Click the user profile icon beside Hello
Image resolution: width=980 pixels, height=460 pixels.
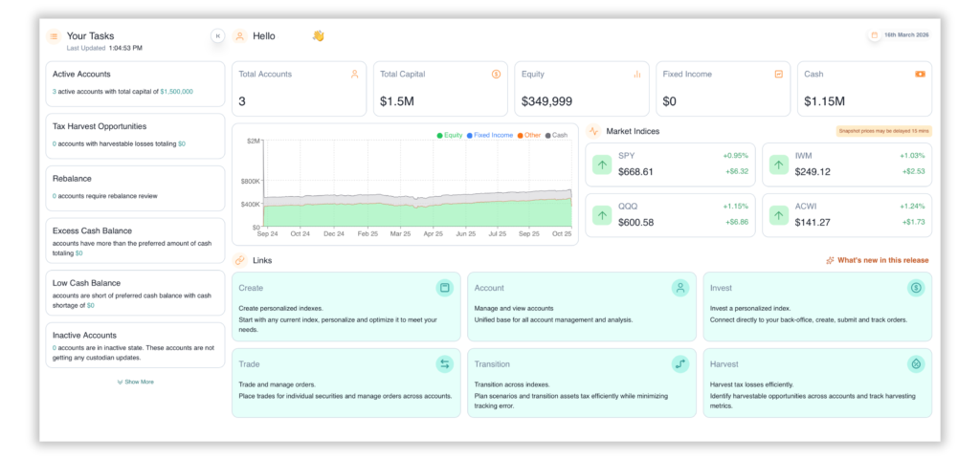[239, 36]
